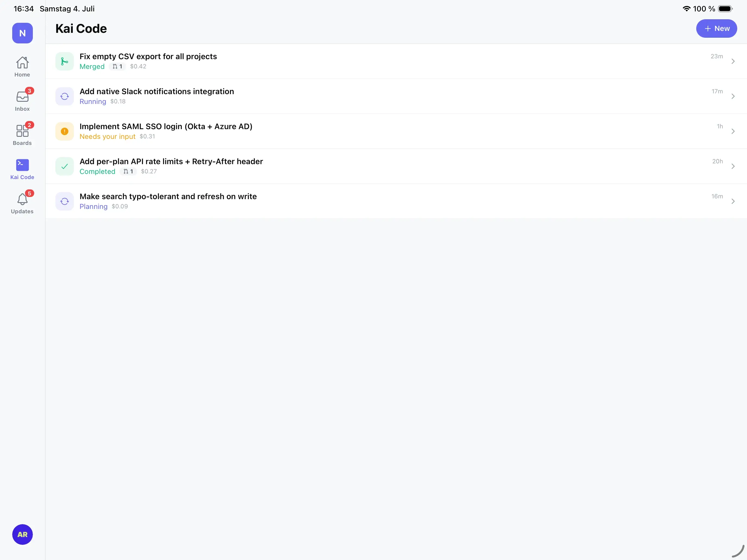Click the 'Planning' status label
Image resolution: width=747 pixels, height=560 pixels.
94,206
